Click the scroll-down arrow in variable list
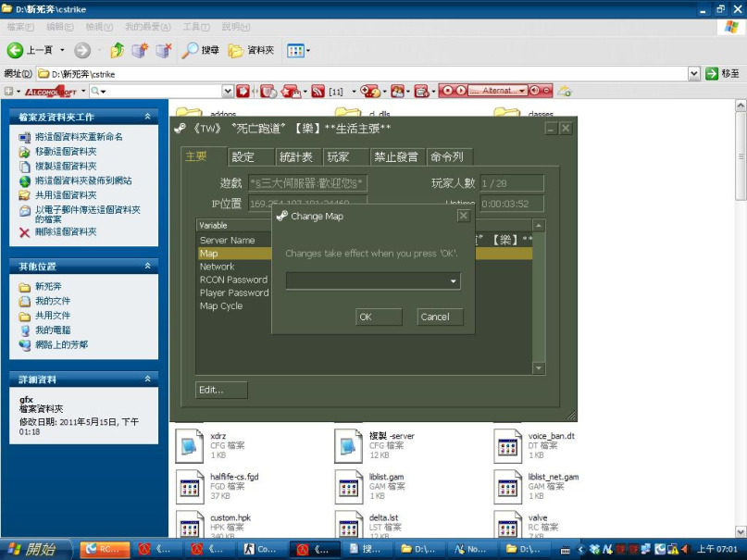The width and height of the screenshot is (747, 560). pos(539,368)
